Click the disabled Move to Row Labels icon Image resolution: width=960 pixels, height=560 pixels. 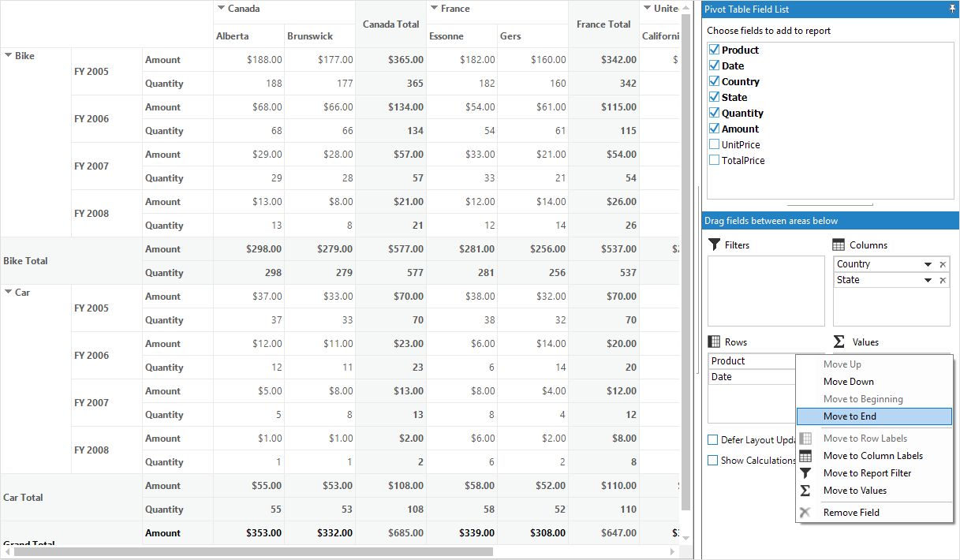[x=805, y=439]
